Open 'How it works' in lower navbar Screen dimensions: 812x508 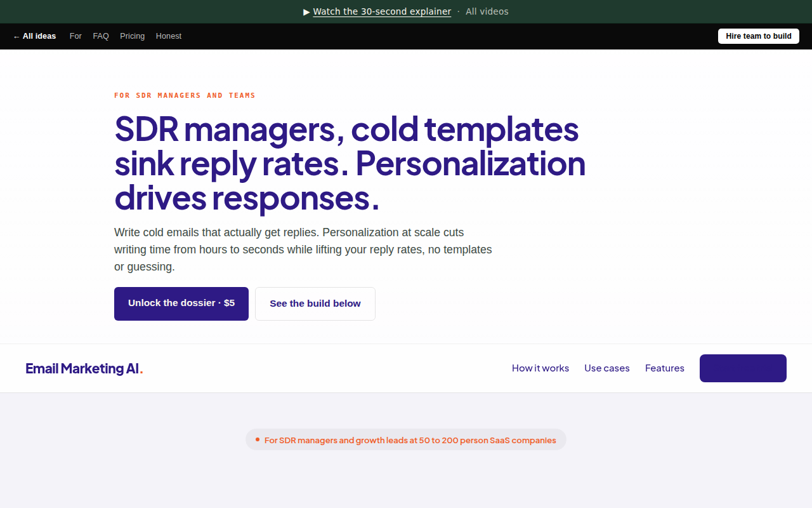540,368
